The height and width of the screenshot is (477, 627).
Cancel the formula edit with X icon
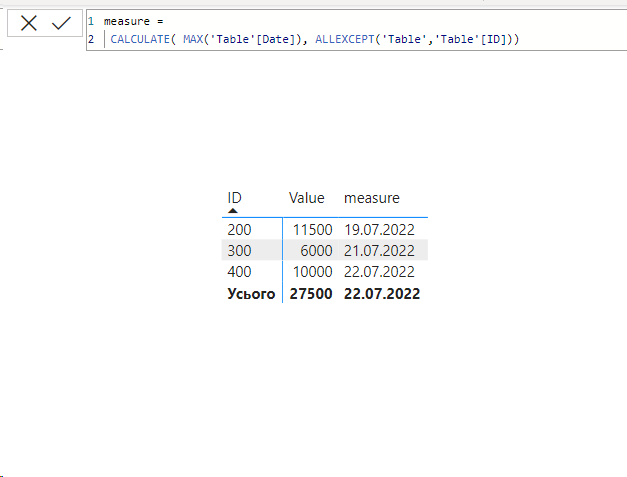(x=29, y=23)
